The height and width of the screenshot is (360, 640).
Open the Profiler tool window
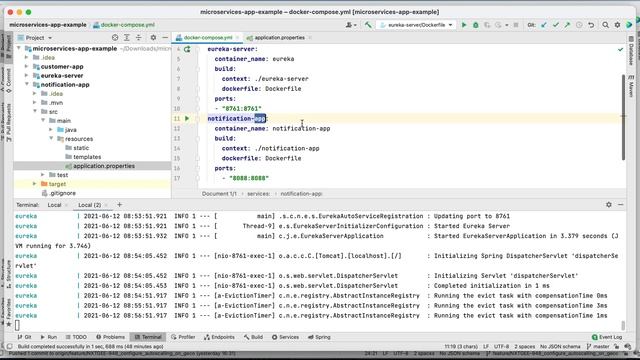183,337
